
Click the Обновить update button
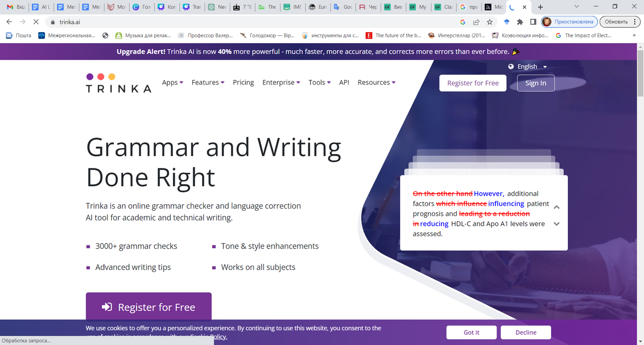click(x=616, y=22)
